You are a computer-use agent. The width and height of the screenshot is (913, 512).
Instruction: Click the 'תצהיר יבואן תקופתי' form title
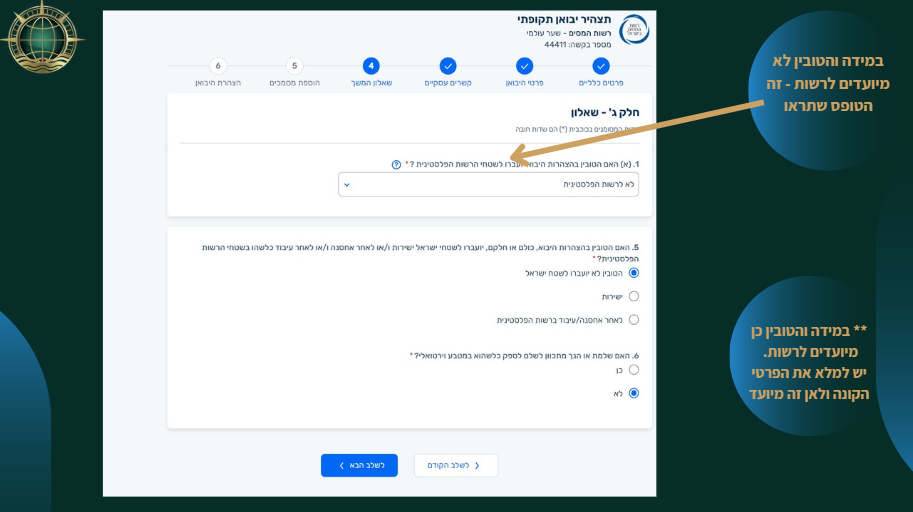[x=564, y=19]
